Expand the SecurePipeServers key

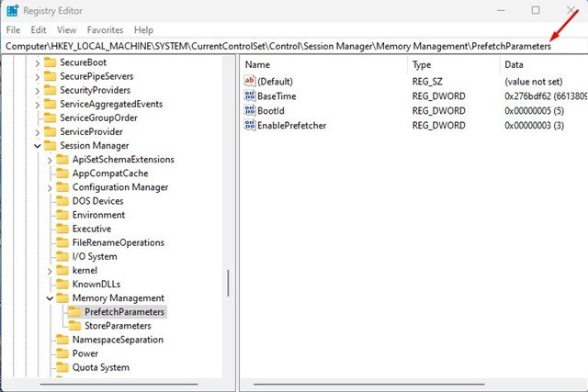click(x=37, y=78)
